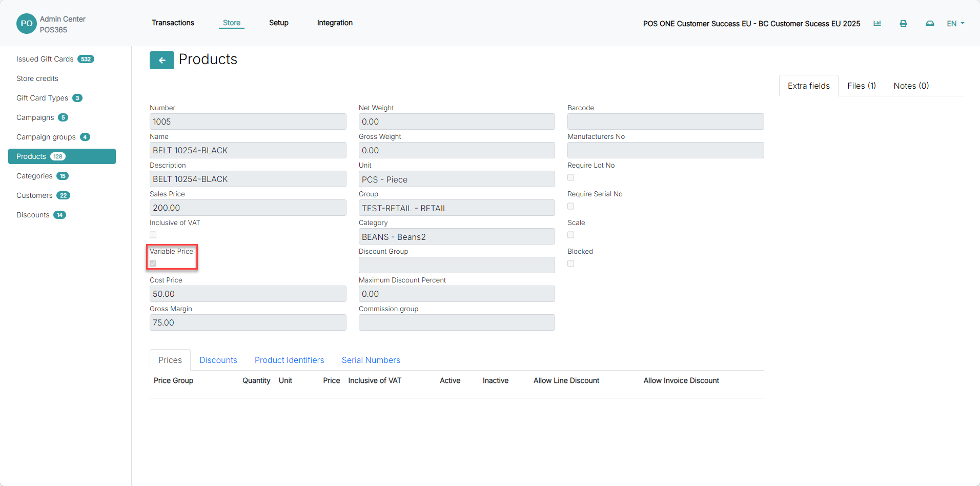Click the Barcode input field
Screen dimensions: 980x486
tap(666, 121)
